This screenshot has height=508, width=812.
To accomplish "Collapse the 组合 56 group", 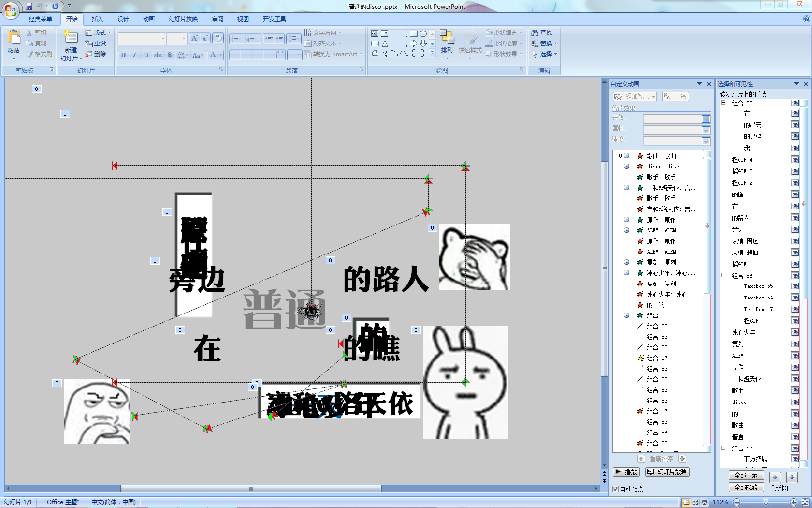I will pos(724,275).
